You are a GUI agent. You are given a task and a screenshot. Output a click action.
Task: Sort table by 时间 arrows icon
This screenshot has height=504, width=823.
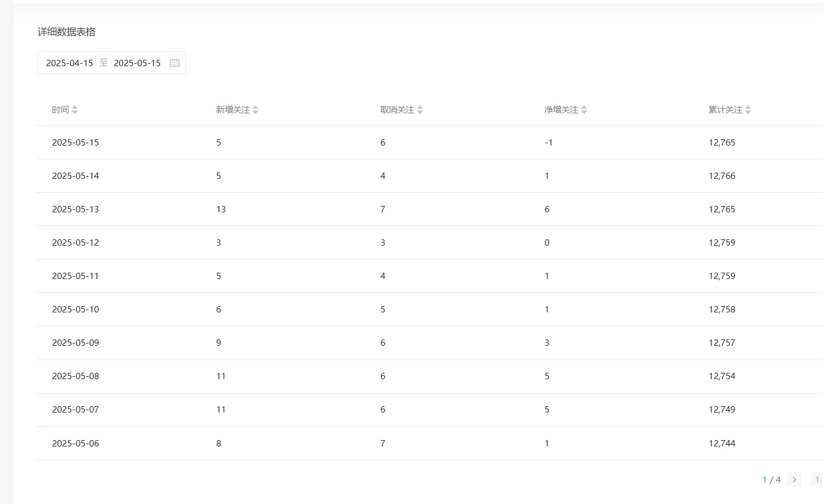[75, 110]
